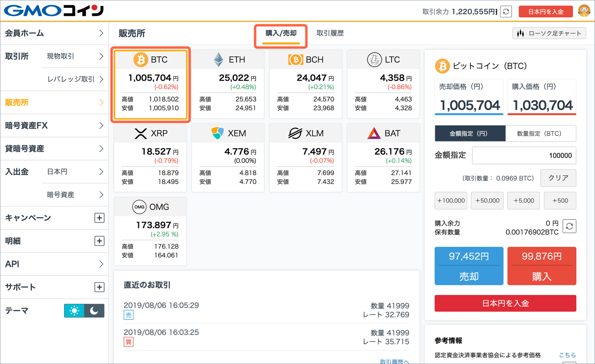Add +50,000 to amount

(487, 201)
